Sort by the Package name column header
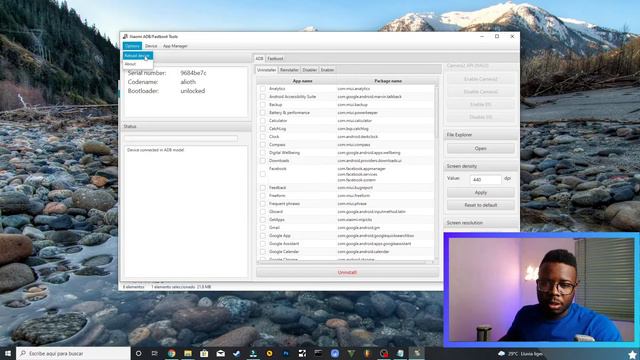The width and height of the screenshot is (640, 360). click(388, 81)
